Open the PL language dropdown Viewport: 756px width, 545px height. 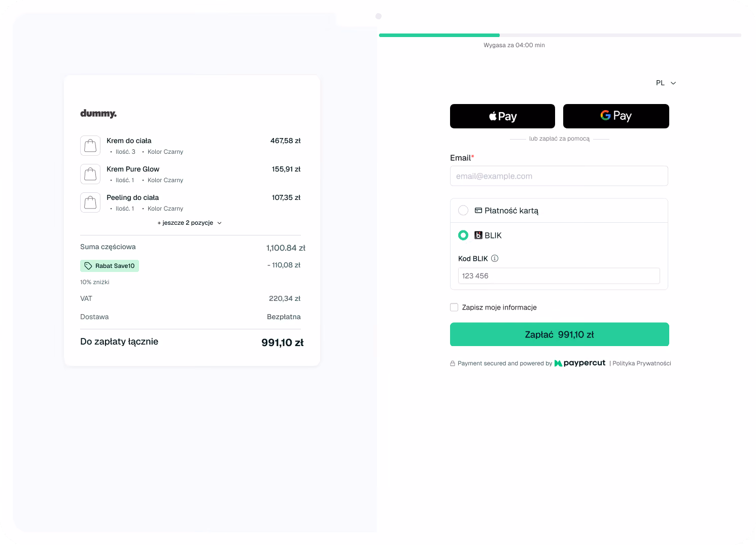666,83
